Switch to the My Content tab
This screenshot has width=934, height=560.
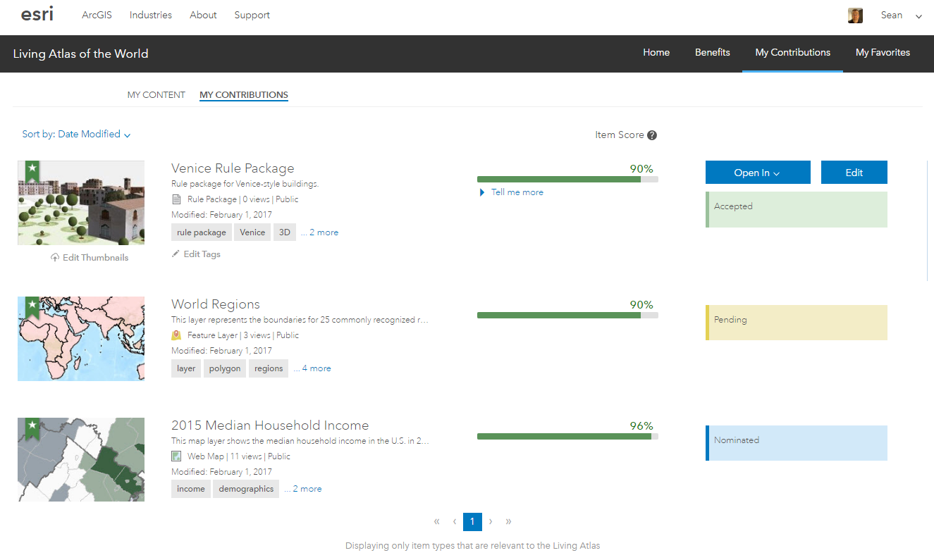click(x=156, y=95)
